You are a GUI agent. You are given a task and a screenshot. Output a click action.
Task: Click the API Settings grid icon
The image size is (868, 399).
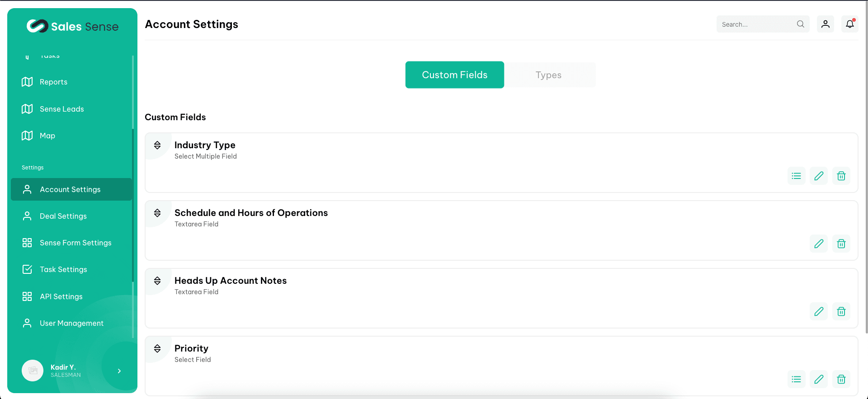tap(27, 296)
